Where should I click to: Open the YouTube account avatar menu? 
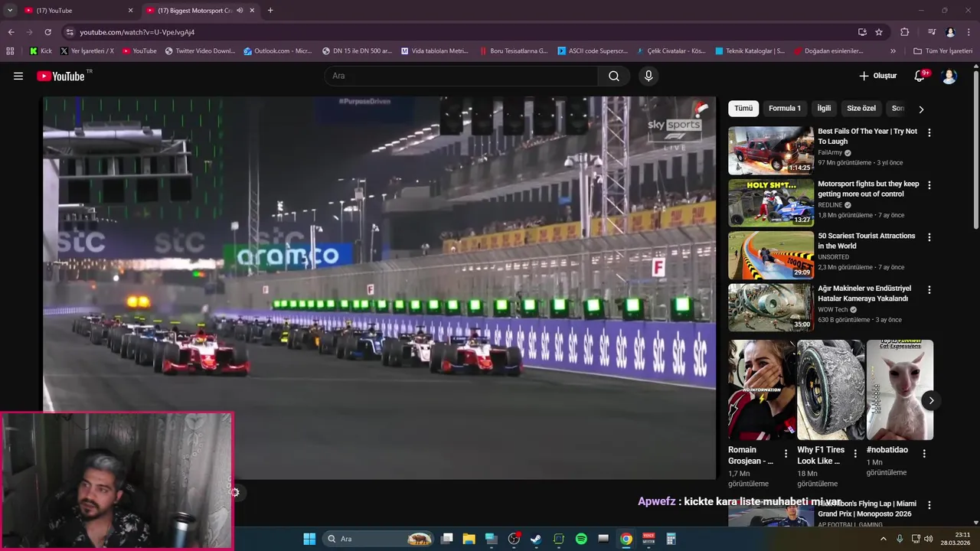pos(949,76)
